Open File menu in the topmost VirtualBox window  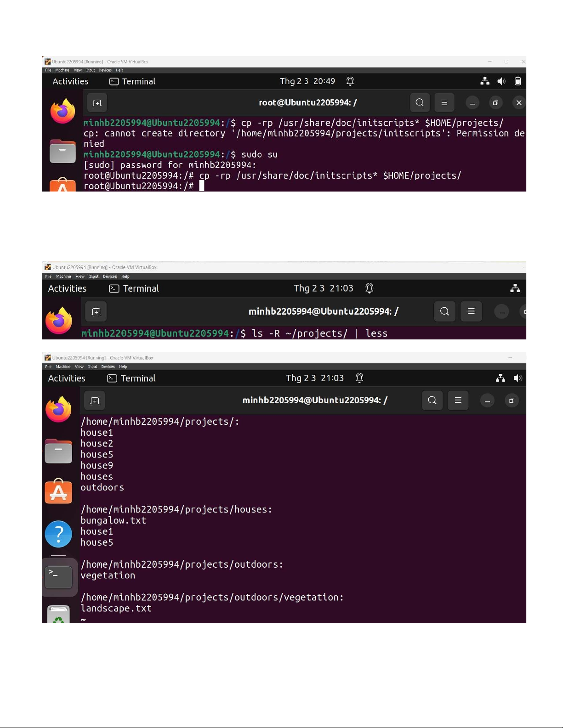tap(48, 70)
